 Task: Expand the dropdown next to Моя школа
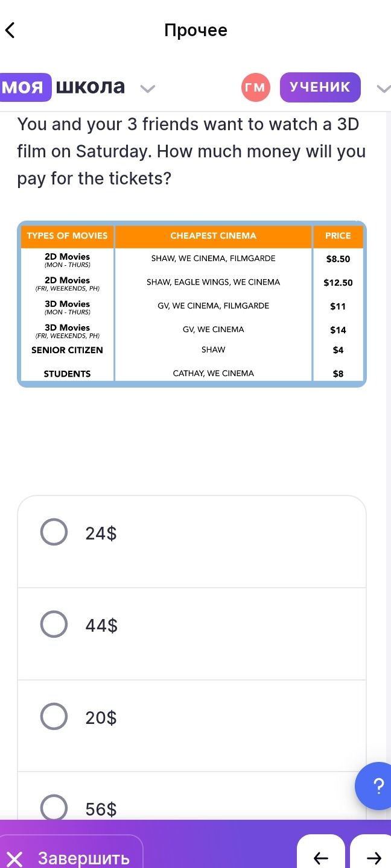pos(148,89)
